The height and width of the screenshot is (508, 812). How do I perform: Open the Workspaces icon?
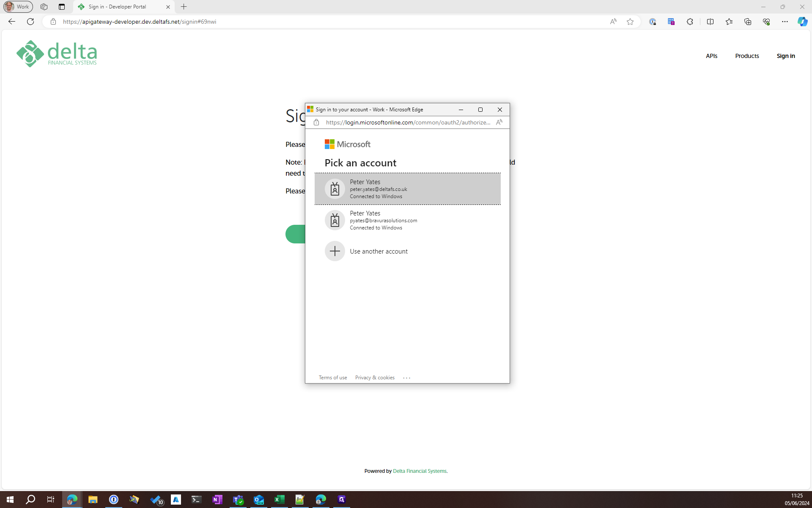coord(44,7)
